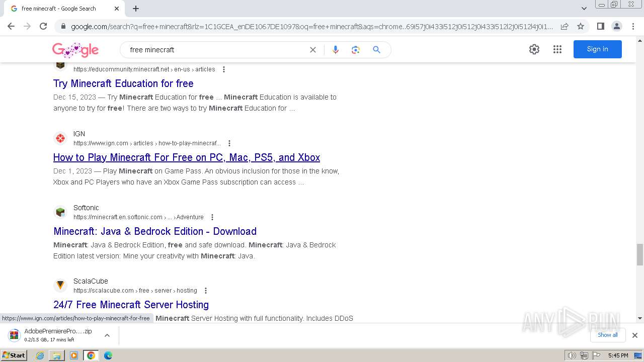The image size is (644, 362).
Task: Switch to Chrome in taskbar
Action: [x=91, y=355]
